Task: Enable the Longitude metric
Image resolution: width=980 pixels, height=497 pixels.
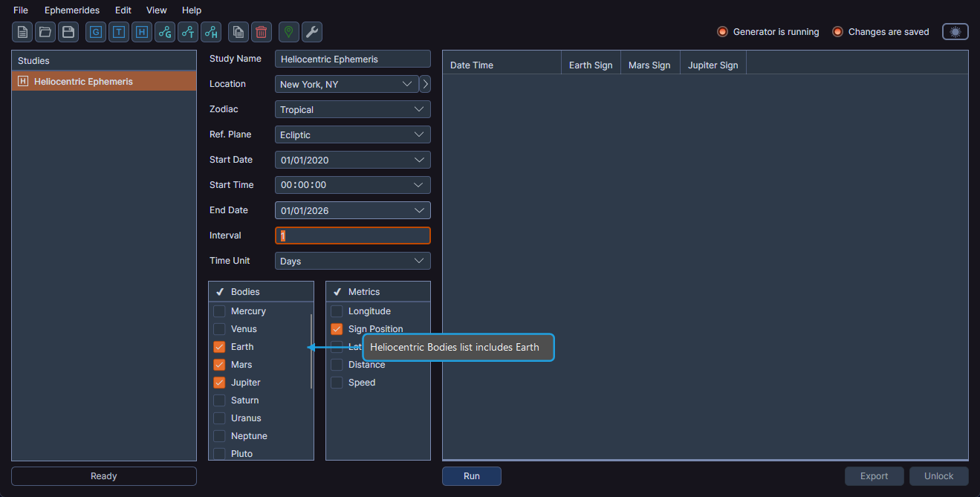Action: (x=337, y=311)
